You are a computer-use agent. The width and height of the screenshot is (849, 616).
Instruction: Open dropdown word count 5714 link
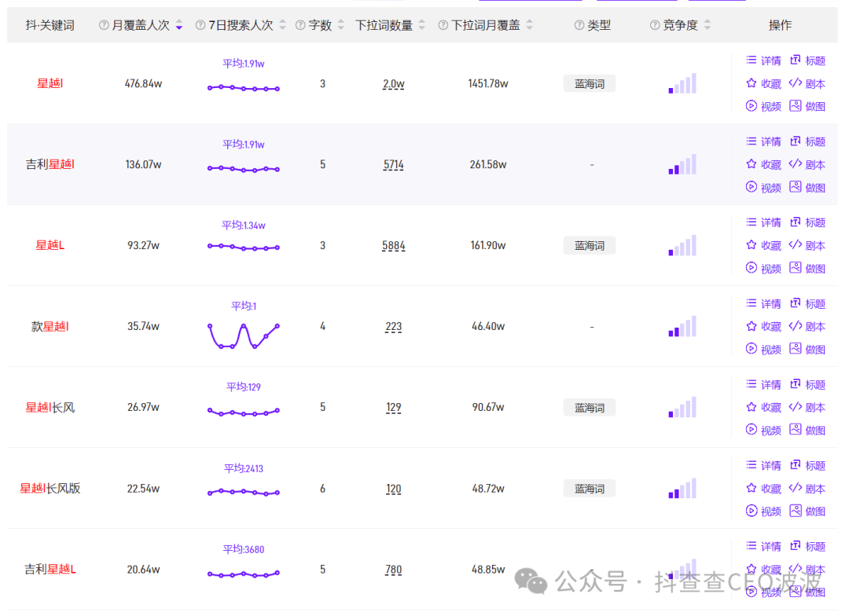point(394,164)
